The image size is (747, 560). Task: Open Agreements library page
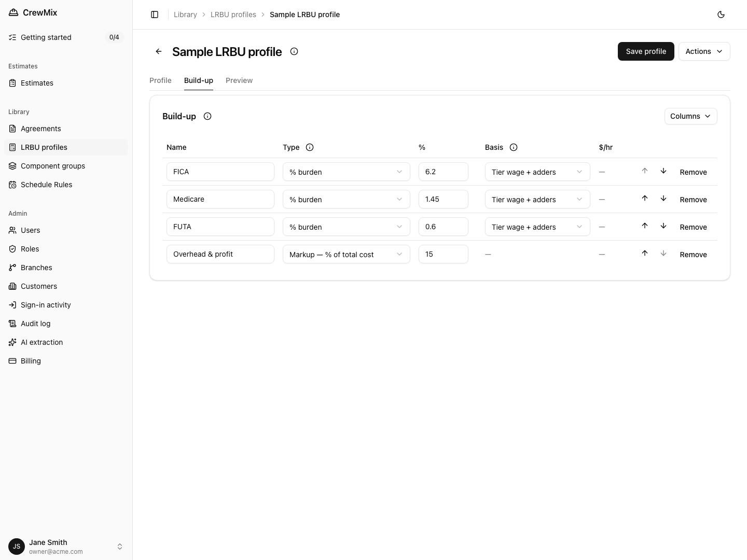coord(66,129)
